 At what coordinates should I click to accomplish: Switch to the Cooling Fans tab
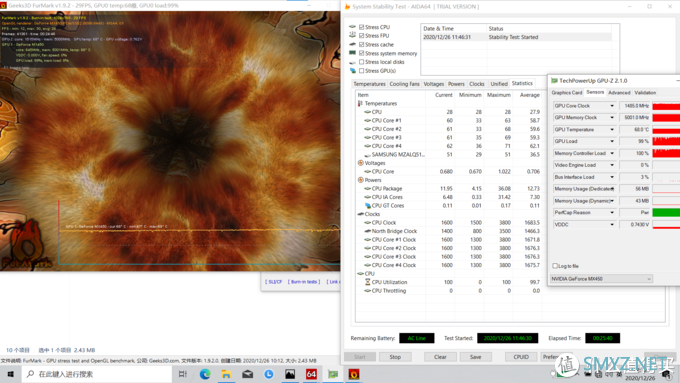click(404, 84)
